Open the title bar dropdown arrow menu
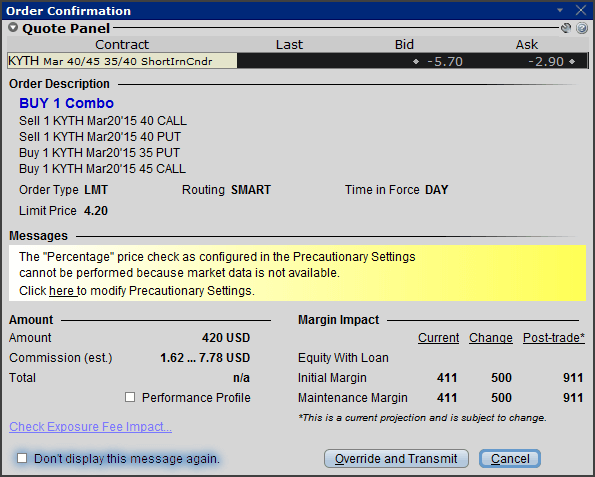 point(560,10)
